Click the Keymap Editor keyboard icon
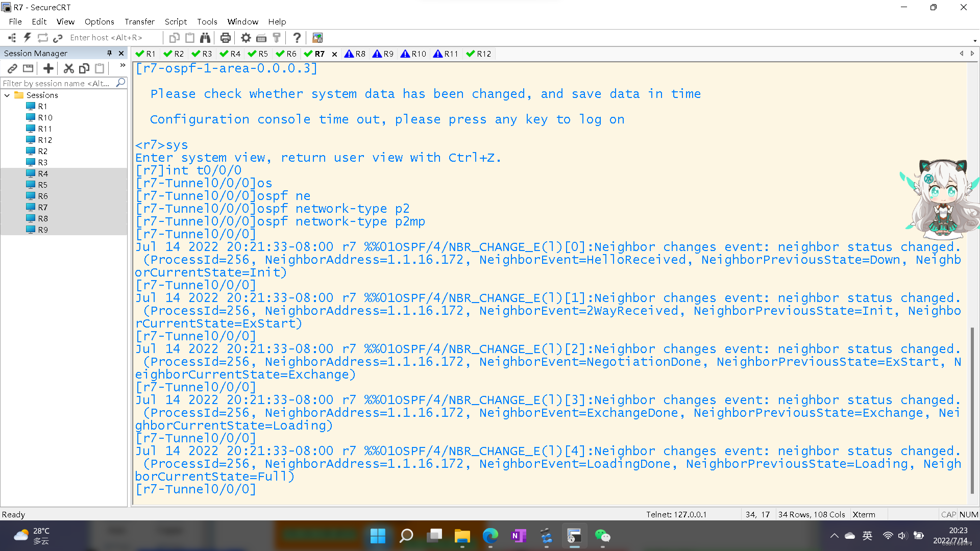This screenshot has height=551, width=980. 261,38
